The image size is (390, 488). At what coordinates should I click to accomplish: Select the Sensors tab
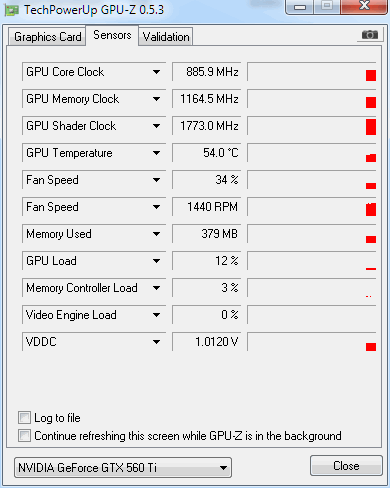[x=112, y=35]
